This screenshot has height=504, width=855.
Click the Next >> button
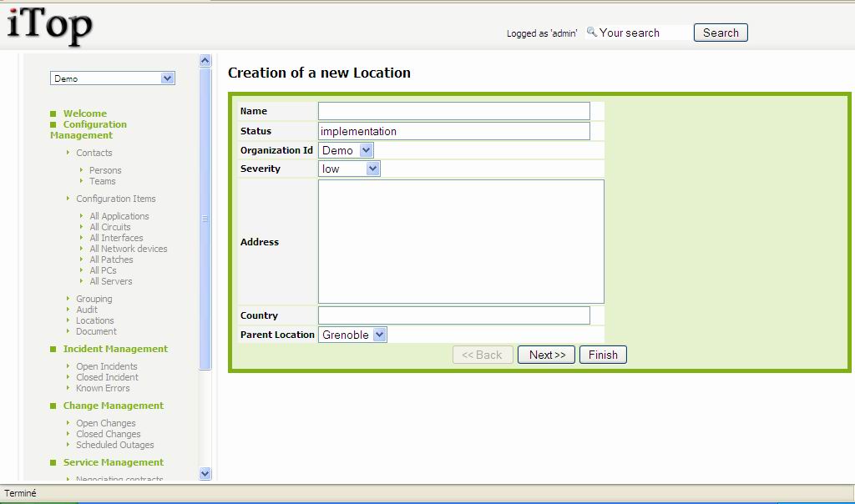coord(546,355)
